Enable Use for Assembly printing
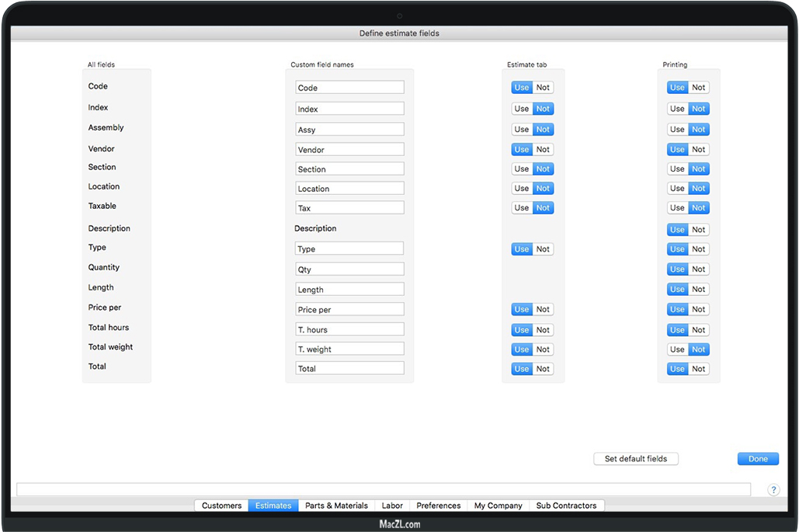The image size is (799, 532). [677, 130]
